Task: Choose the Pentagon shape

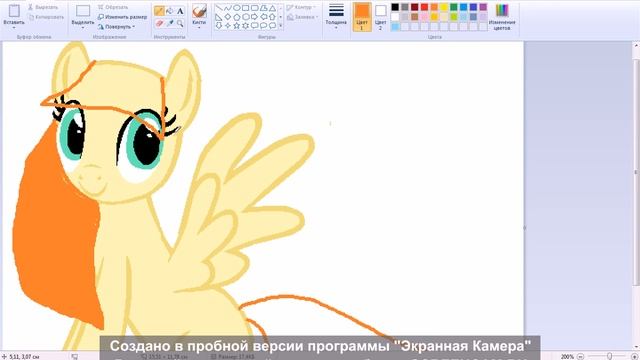Action: click(x=237, y=17)
